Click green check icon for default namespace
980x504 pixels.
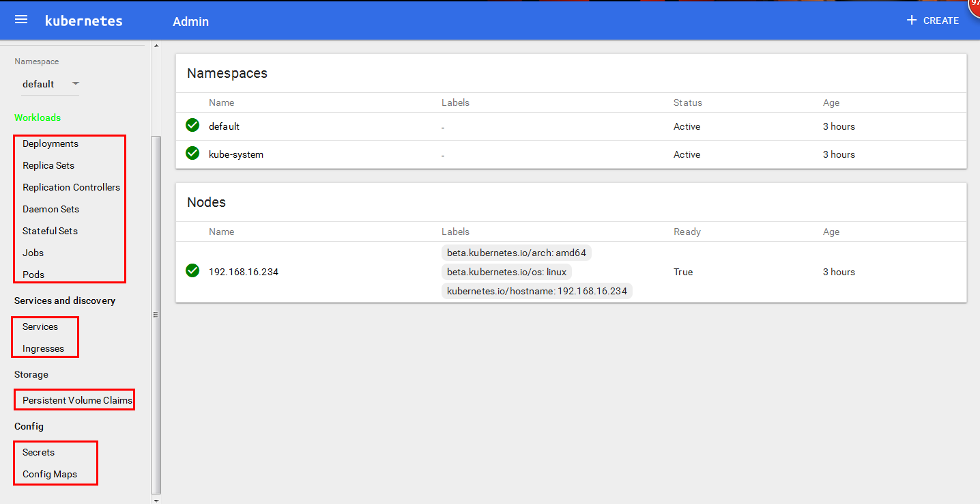pyautogui.click(x=192, y=125)
